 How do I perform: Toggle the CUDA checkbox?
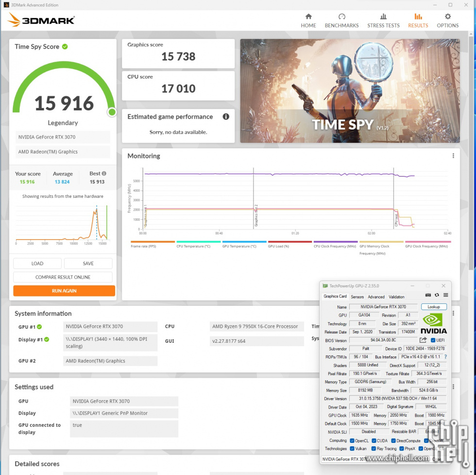click(374, 440)
